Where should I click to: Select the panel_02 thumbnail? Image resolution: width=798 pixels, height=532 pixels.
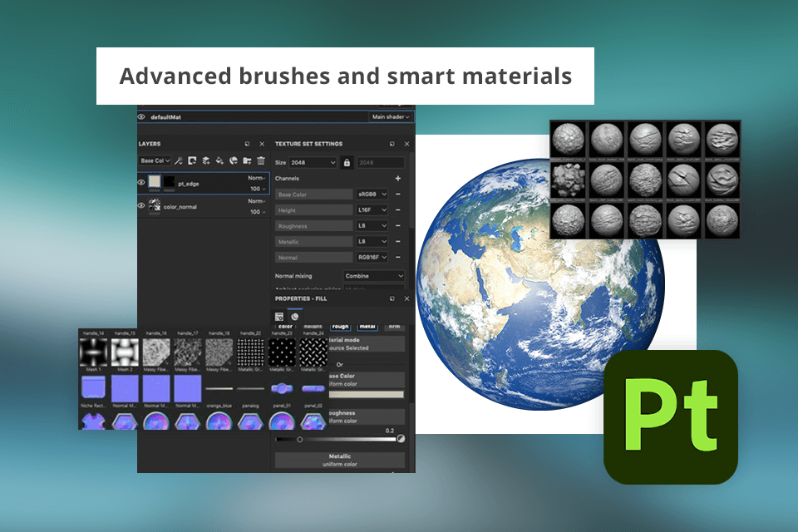click(313, 389)
